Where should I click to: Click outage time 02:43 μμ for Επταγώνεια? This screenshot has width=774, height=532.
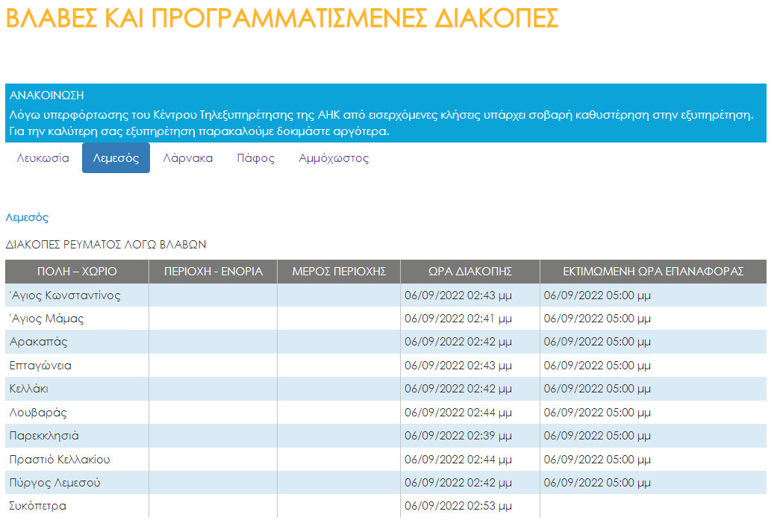(458, 365)
